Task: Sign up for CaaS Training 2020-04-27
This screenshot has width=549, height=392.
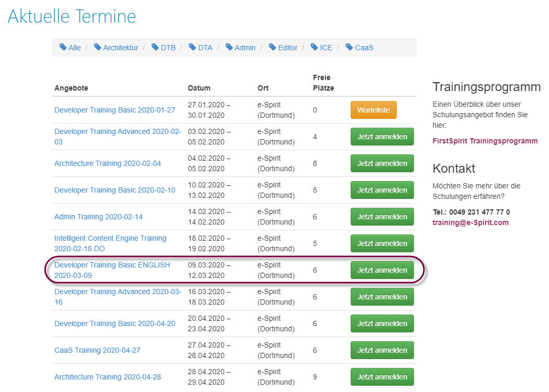Action: 382,350
